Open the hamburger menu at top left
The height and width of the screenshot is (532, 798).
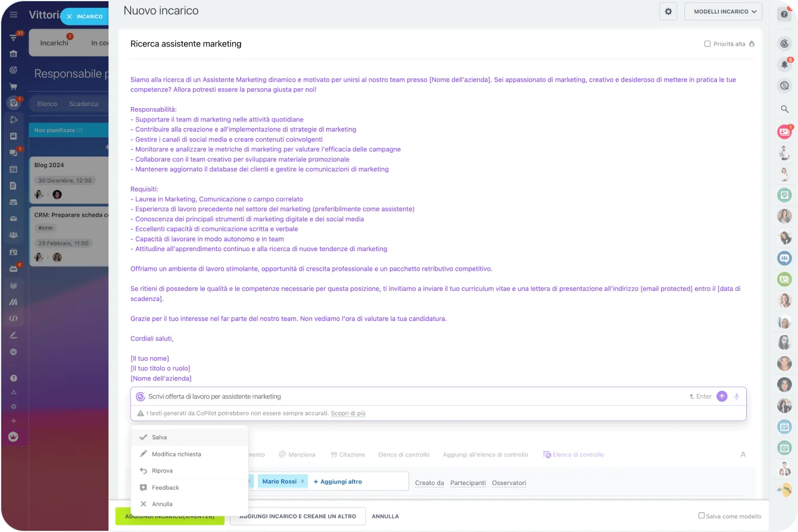pos(14,15)
